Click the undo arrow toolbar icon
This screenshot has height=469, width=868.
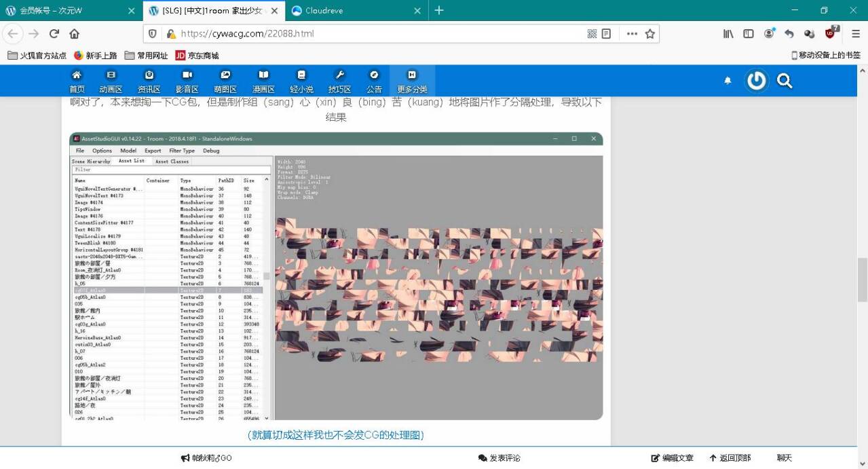click(789, 34)
